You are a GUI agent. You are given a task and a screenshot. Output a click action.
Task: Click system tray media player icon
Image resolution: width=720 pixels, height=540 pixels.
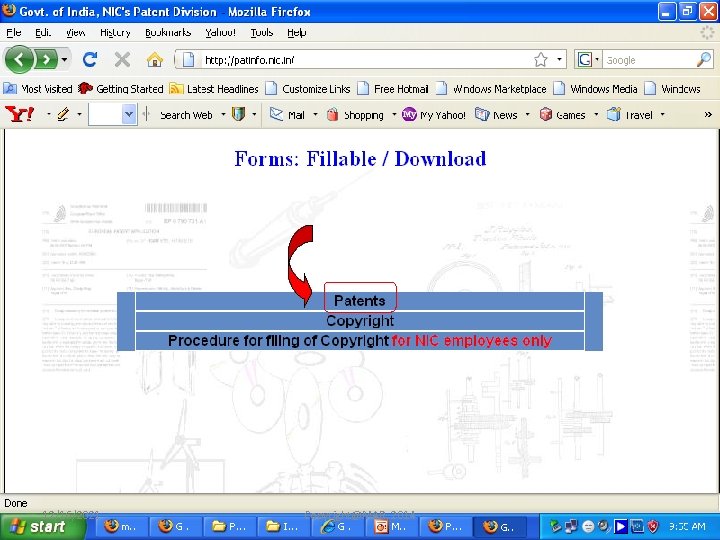point(620,526)
